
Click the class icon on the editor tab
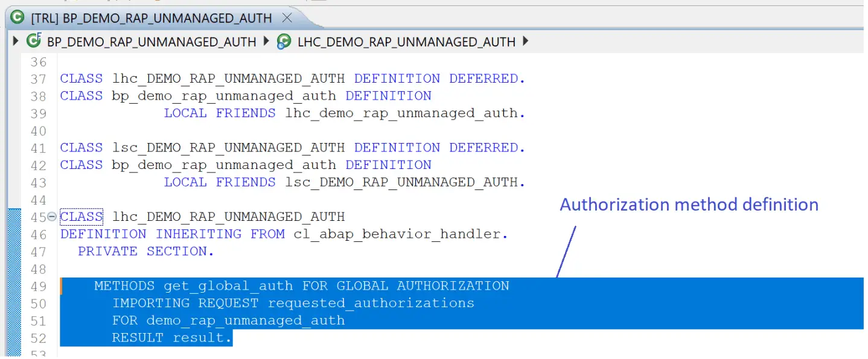pyautogui.click(x=18, y=17)
